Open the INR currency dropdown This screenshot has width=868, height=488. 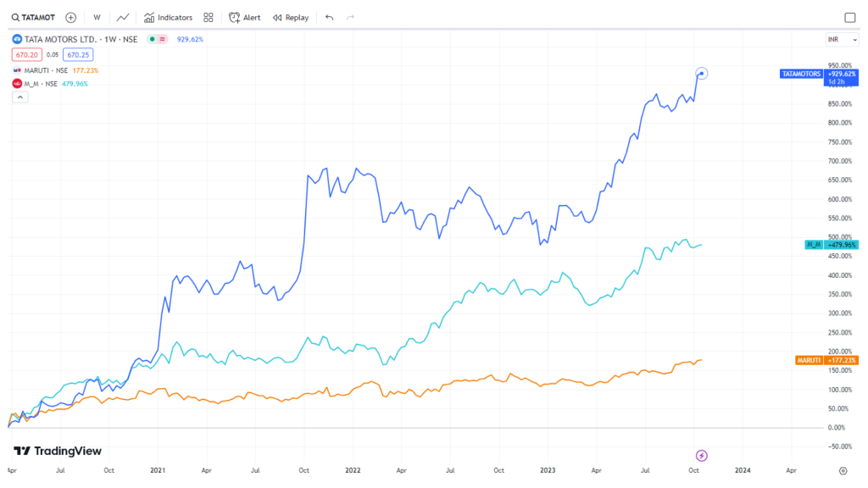842,39
